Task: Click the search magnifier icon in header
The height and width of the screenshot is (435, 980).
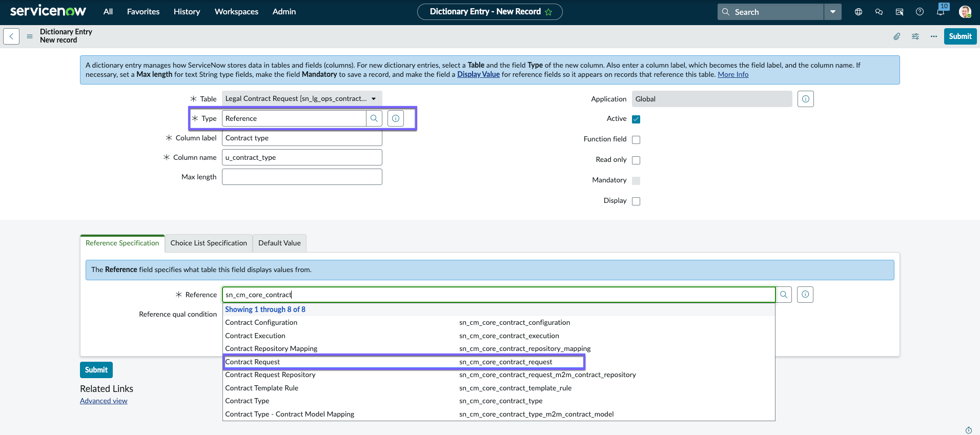Action: [x=726, y=12]
